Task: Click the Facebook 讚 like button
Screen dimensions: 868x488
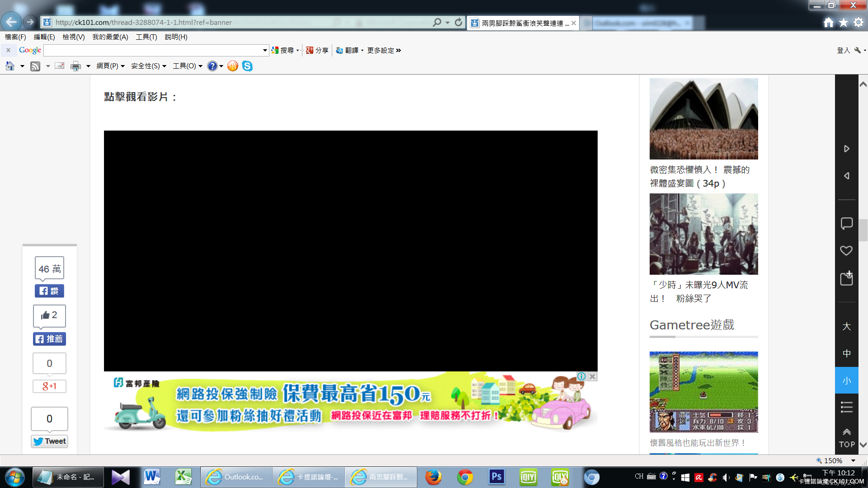Action: [49, 291]
